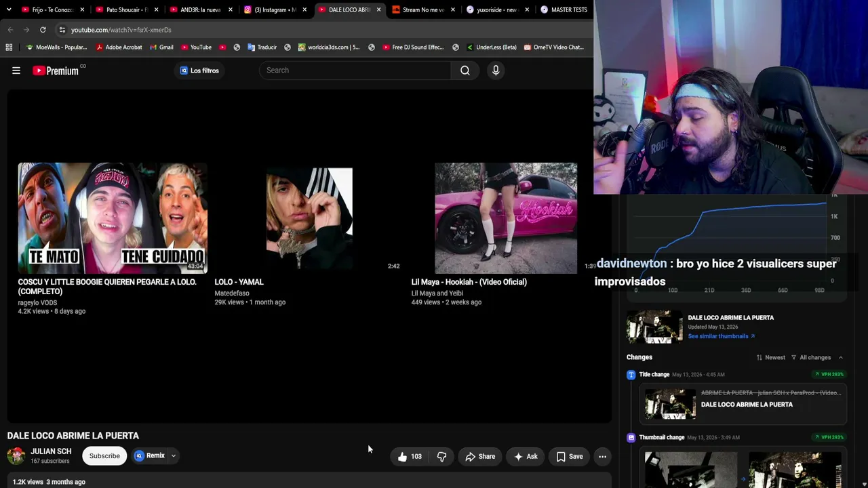The image size is (868, 488).
Task: Open the Adobe Acrobat bookmark
Action: [119, 47]
